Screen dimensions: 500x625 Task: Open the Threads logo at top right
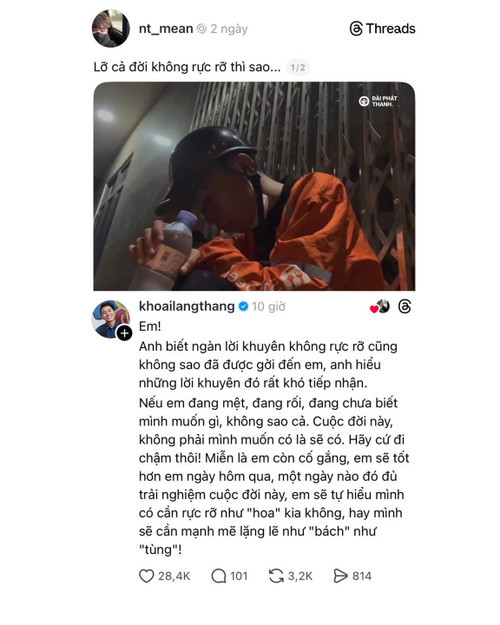click(382, 29)
